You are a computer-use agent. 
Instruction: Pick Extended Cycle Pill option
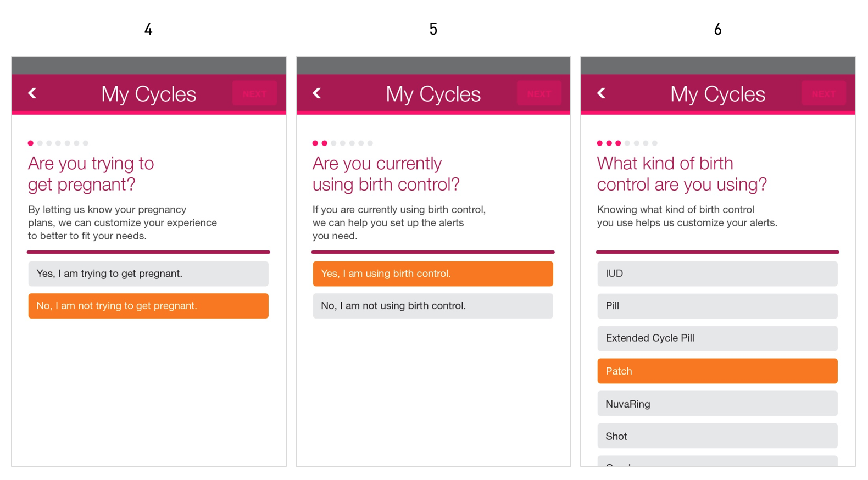[717, 338]
